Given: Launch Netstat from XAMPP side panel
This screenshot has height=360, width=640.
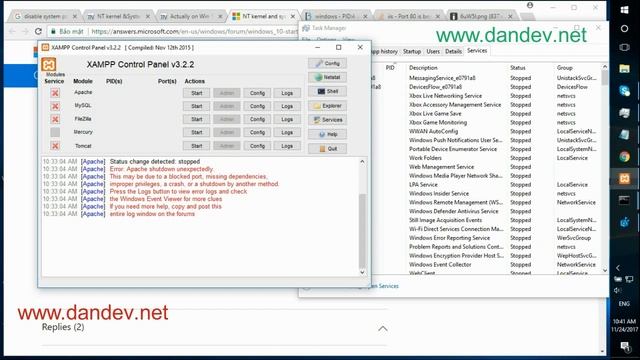Looking at the screenshot, I should [x=327, y=77].
